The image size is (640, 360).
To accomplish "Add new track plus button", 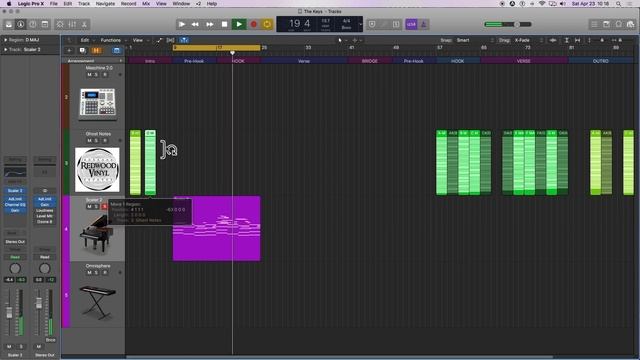I will (x=69, y=50).
